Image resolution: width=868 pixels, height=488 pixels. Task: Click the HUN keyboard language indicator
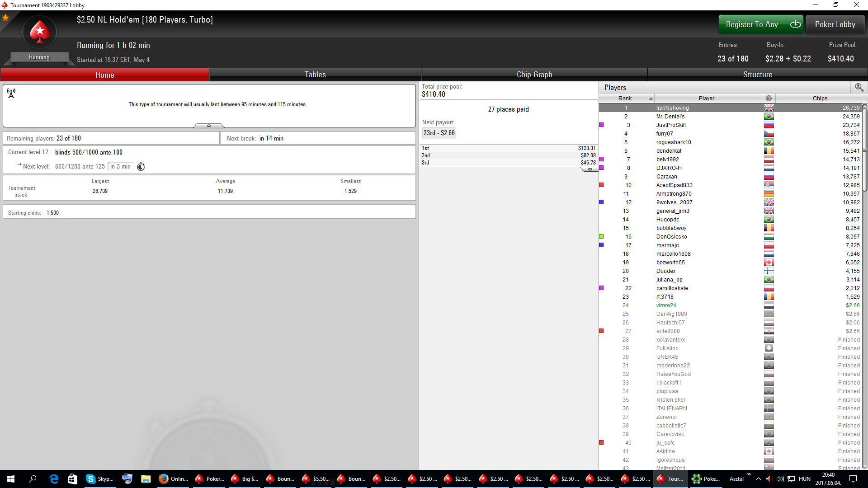tap(805, 479)
